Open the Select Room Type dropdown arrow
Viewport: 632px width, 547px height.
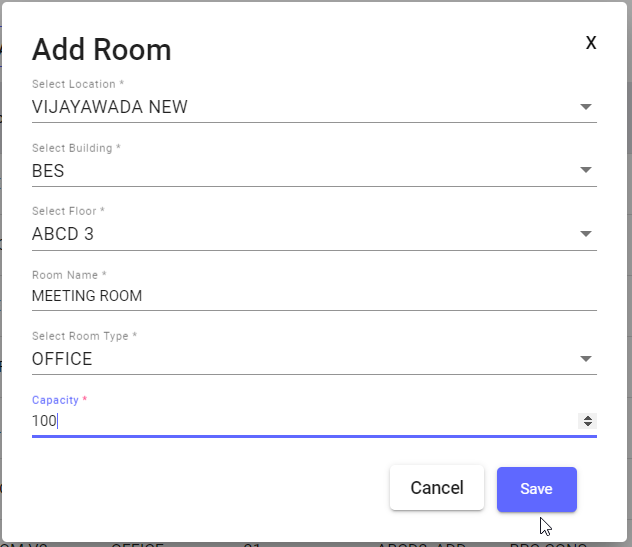pos(586,359)
